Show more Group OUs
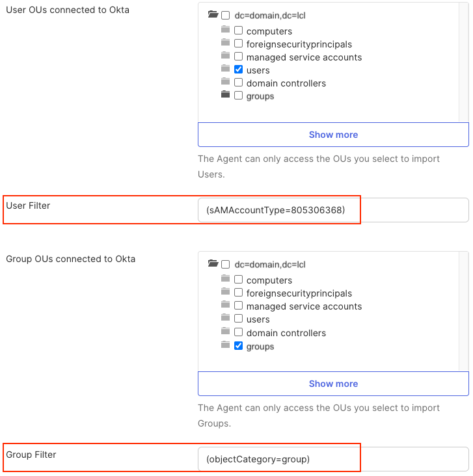 pyautogui.click(x=333, y=384)
